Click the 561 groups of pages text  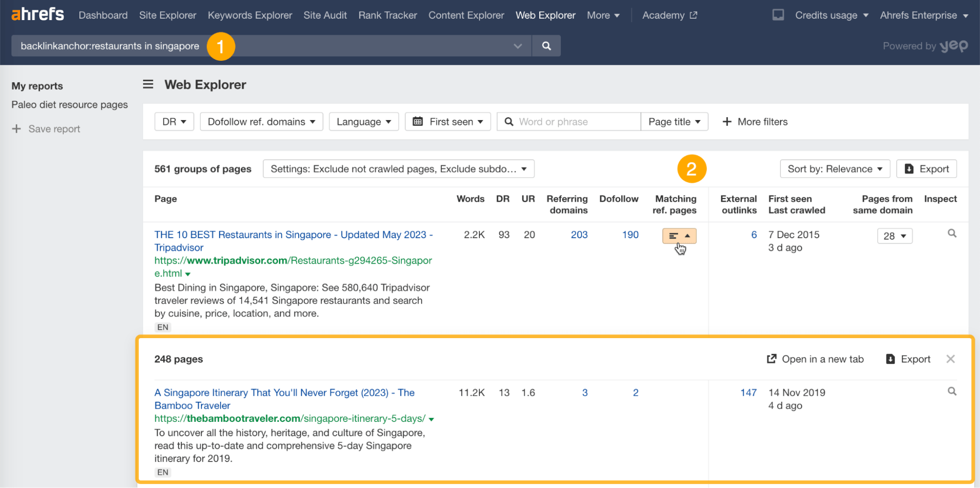point(203,169)
